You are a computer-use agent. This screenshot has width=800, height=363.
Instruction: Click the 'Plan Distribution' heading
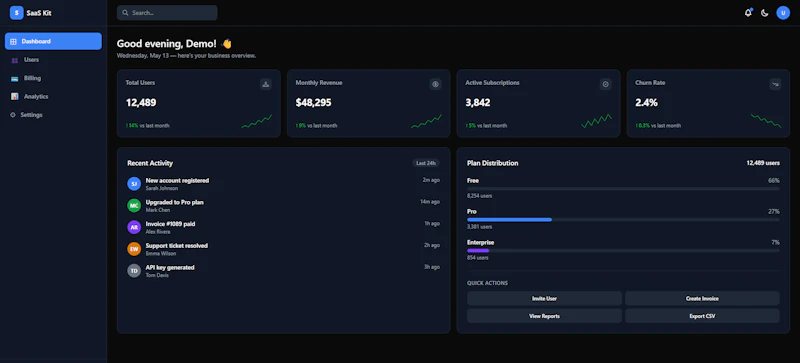click(x=492, y=163)
